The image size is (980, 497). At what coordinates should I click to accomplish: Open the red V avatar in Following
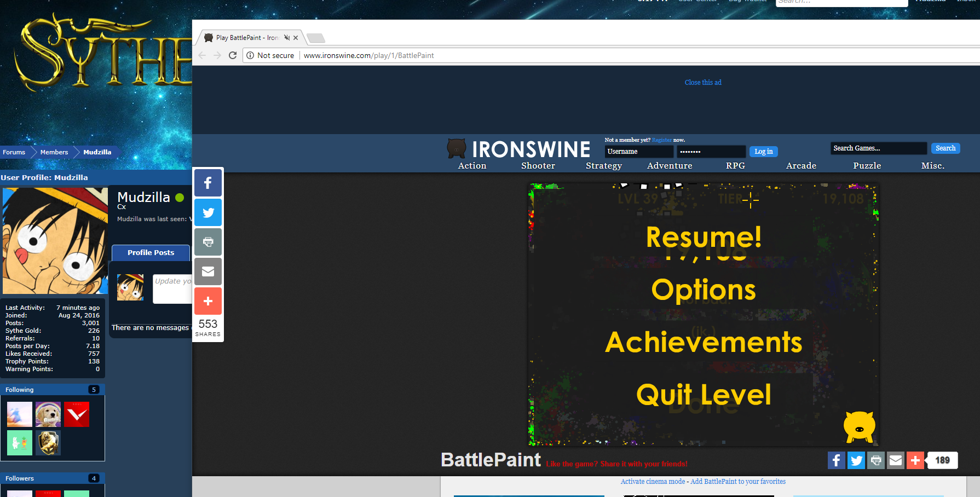click(77, 414)
